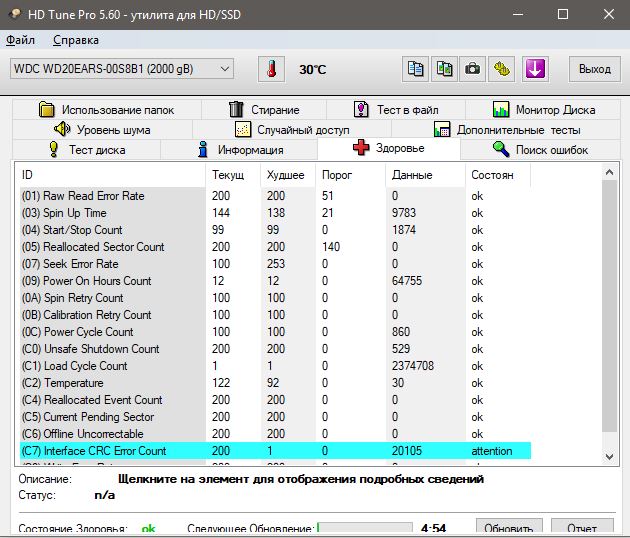Click the vertical scrollbar thumb of the list

609,306
